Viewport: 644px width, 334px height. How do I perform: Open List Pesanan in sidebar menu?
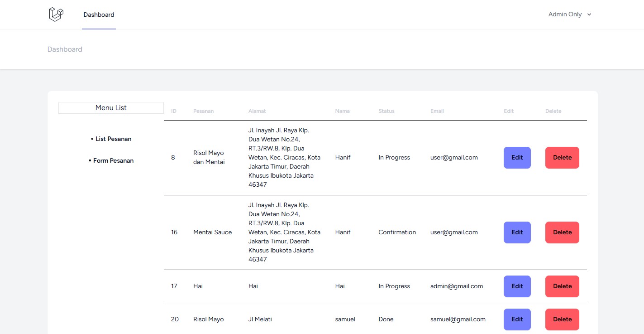[113, 139]
